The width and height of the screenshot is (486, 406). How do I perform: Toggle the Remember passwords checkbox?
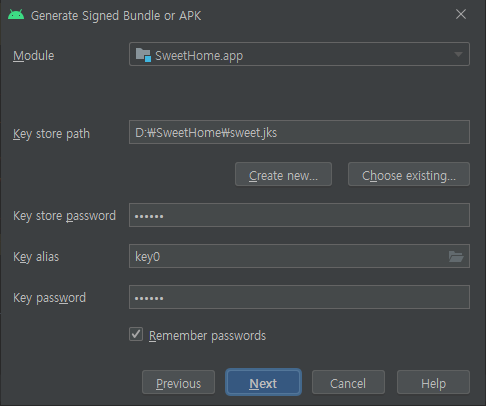[136, 334]
